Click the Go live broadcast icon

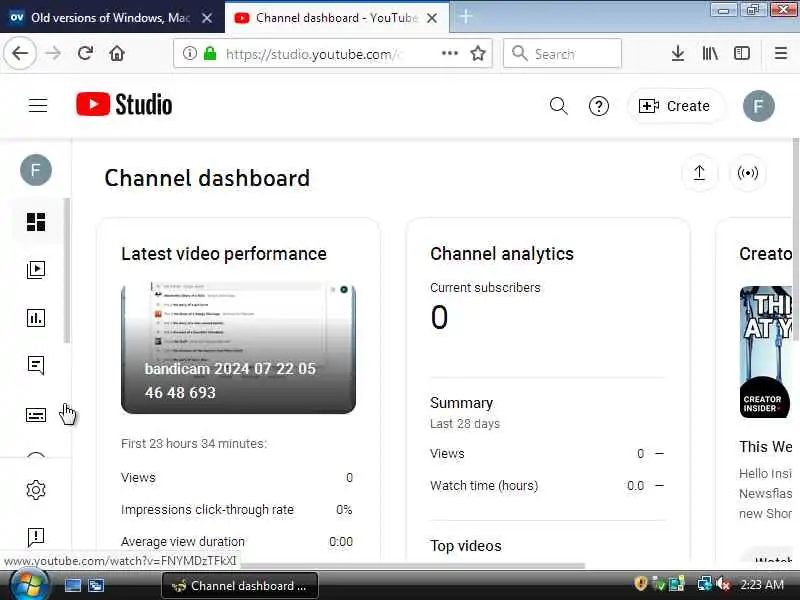[x=747, y=173]
